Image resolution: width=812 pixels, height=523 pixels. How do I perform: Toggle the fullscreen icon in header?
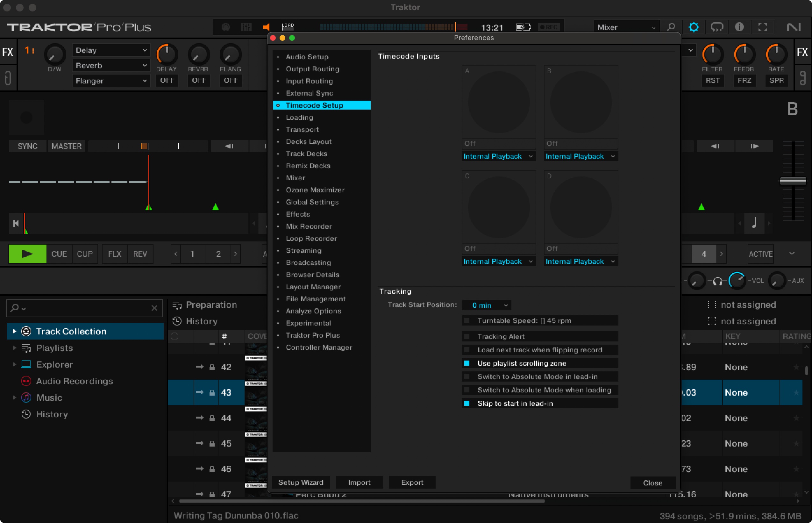pyautogui.click(x=762, y=27)
